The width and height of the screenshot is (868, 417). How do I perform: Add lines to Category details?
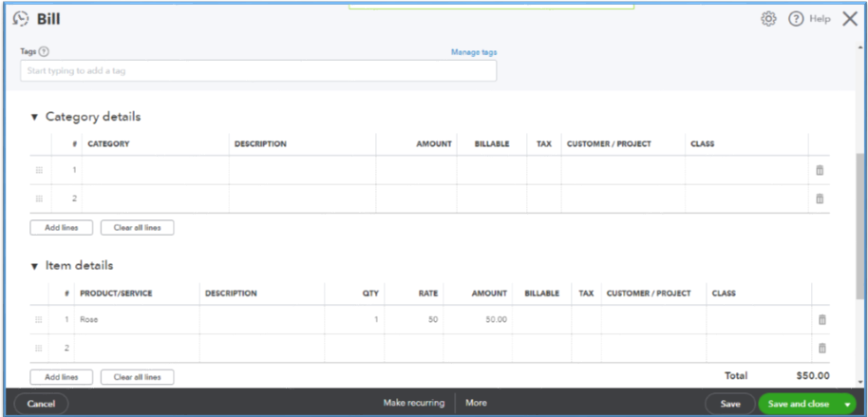62,228
